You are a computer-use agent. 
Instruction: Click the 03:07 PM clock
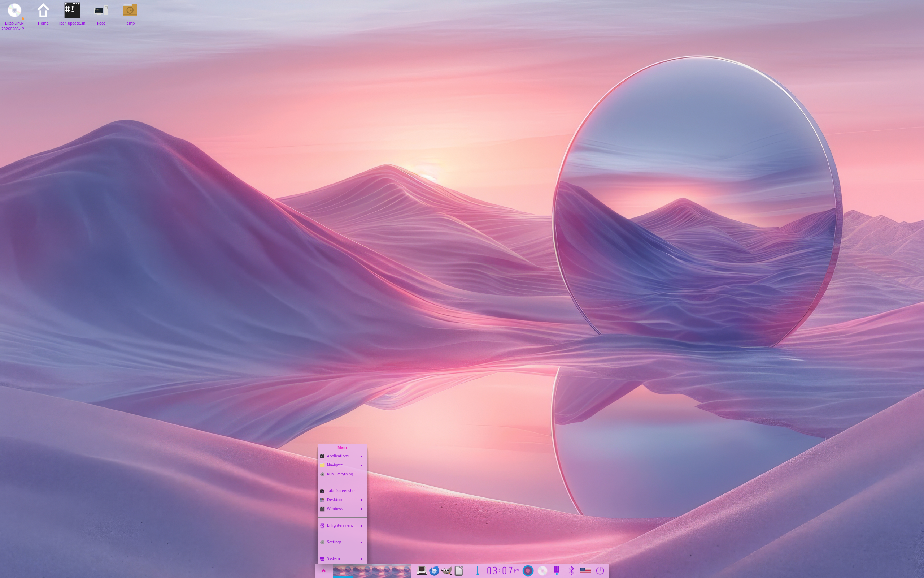tap(503, 571)
